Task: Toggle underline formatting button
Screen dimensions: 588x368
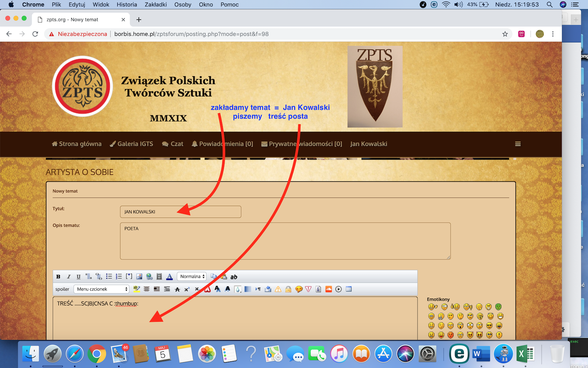Action: point(78,277)
